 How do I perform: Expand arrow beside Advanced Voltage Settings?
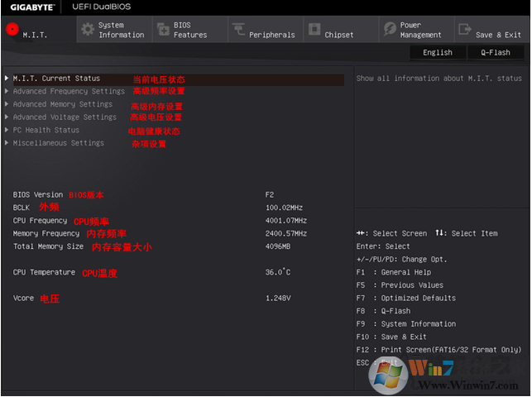(x=7, y=117)
